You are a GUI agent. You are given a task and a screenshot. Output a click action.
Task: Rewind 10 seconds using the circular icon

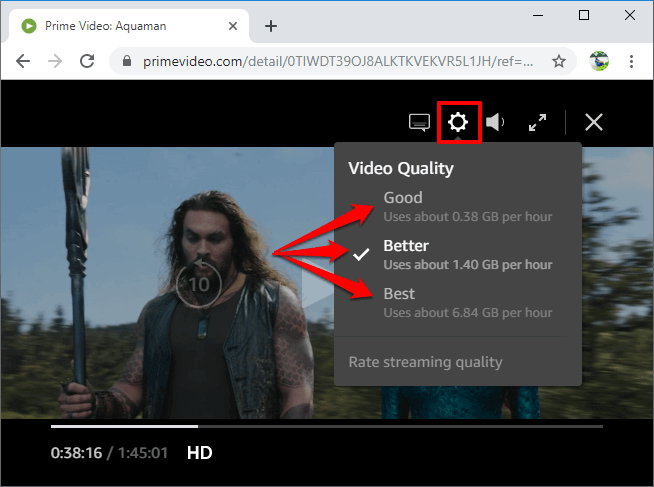tap(198, 284)
